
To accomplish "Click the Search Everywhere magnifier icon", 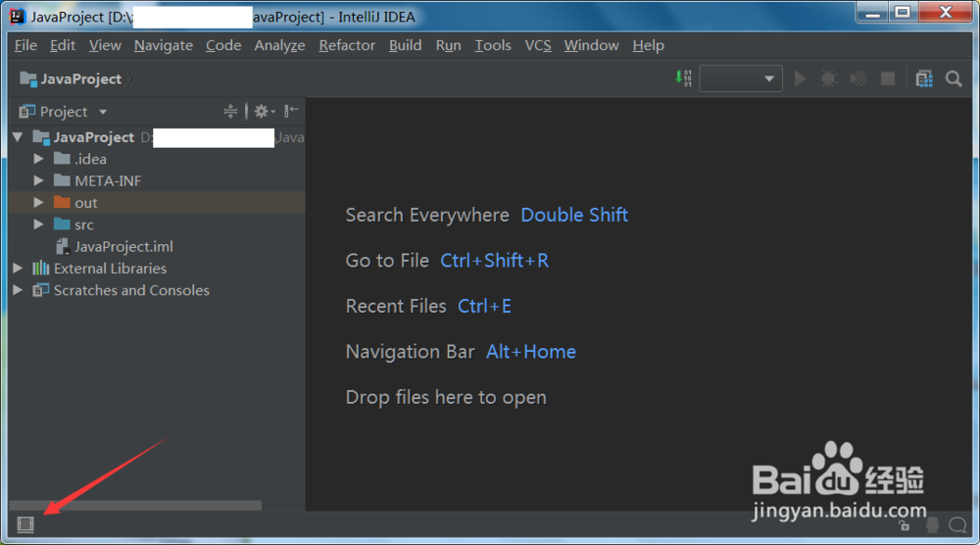I will point(954,78).
